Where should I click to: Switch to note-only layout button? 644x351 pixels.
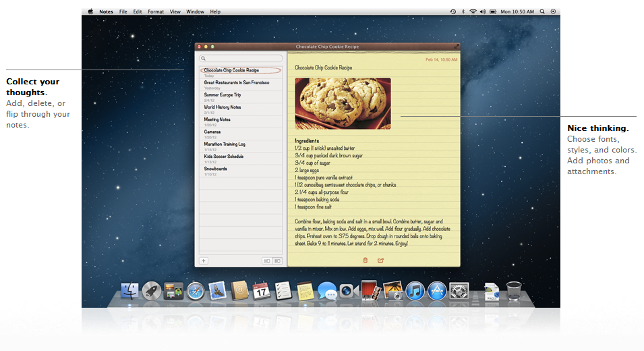tap(267, 261)
